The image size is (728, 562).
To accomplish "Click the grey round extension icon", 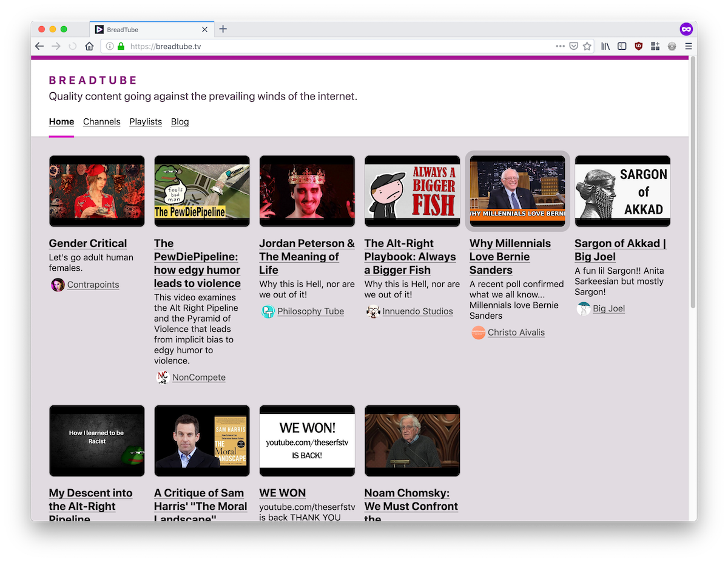I will point(672,46).
